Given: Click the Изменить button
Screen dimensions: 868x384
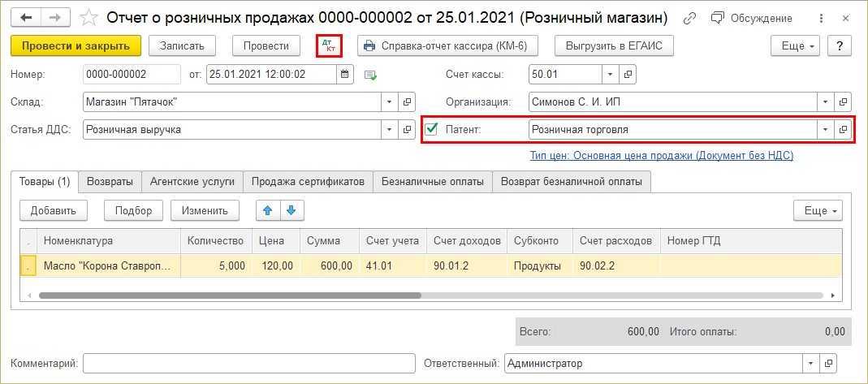Looking at the screenshot, I should [205, 210].
